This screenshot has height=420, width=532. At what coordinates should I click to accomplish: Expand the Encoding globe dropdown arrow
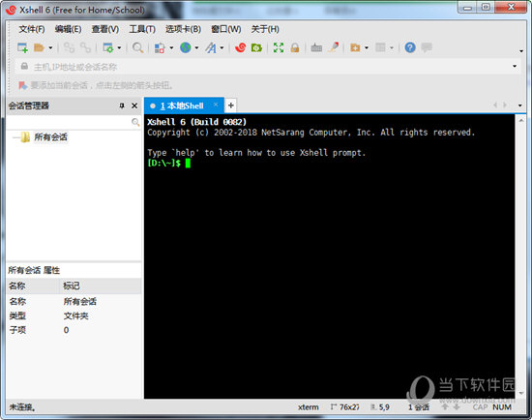(196, 47)
